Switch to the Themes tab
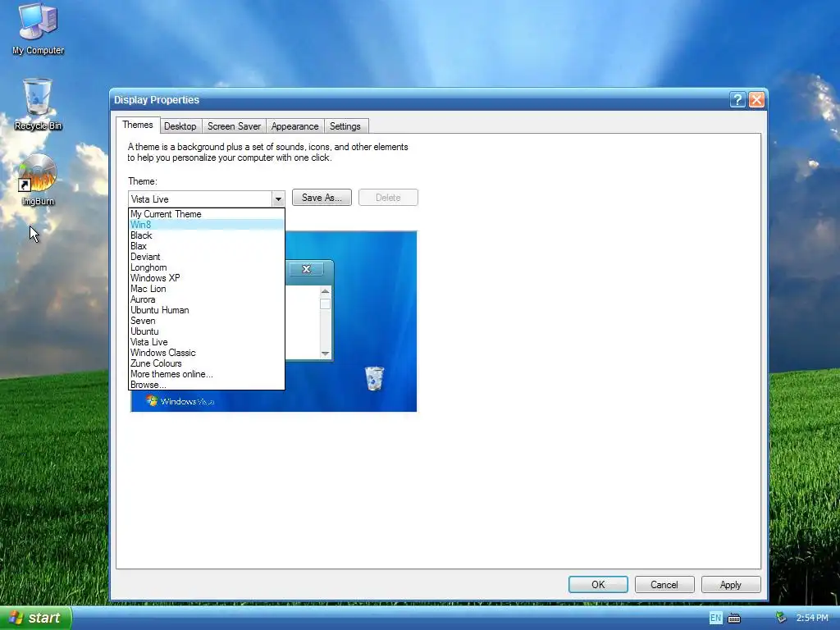Viewport: 840px width, 630px height. [137, 125]
